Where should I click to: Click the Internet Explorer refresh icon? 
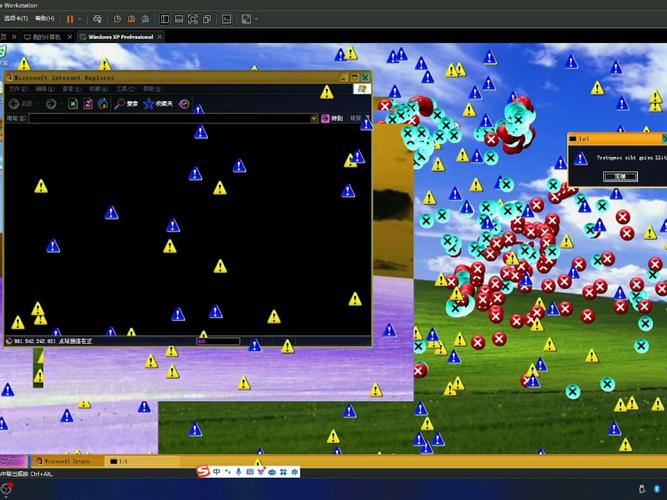click(x=88, y=103)
